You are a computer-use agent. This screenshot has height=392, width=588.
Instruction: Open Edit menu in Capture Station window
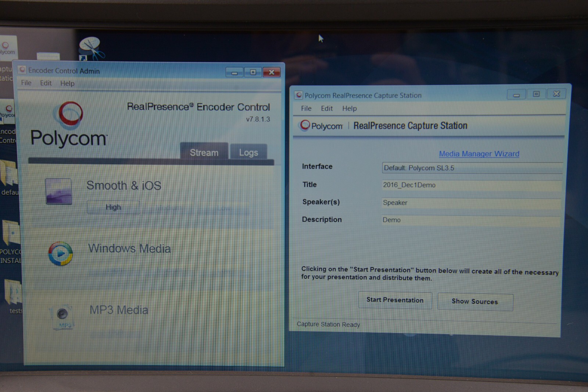click(326, 108)
